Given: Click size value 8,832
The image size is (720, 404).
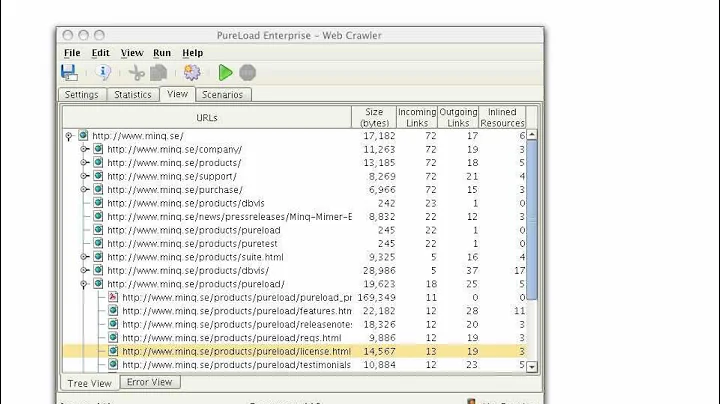Looking at the screenshot, I should [x=382, y=217].
